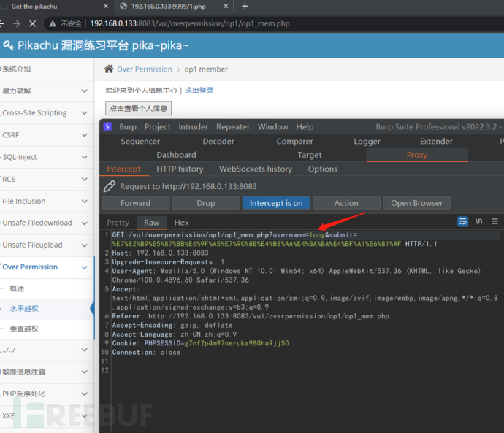
Task: Click the not-secure warning triangle icon
Action: [53, 23]
